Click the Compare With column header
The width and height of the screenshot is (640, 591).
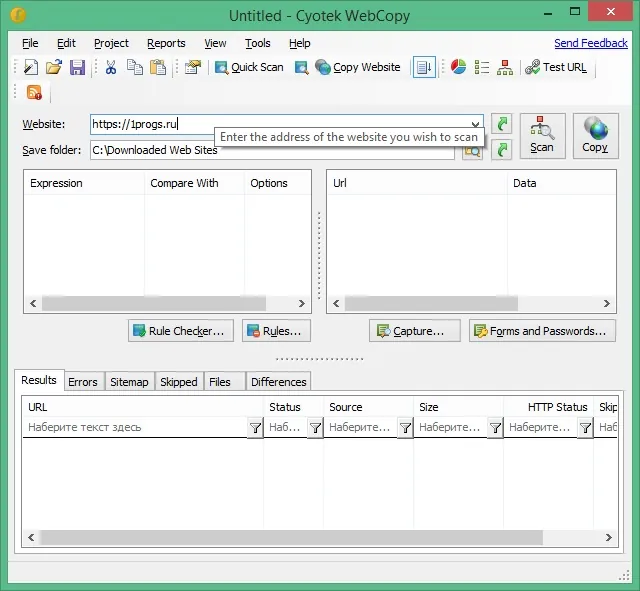point(194,183)
